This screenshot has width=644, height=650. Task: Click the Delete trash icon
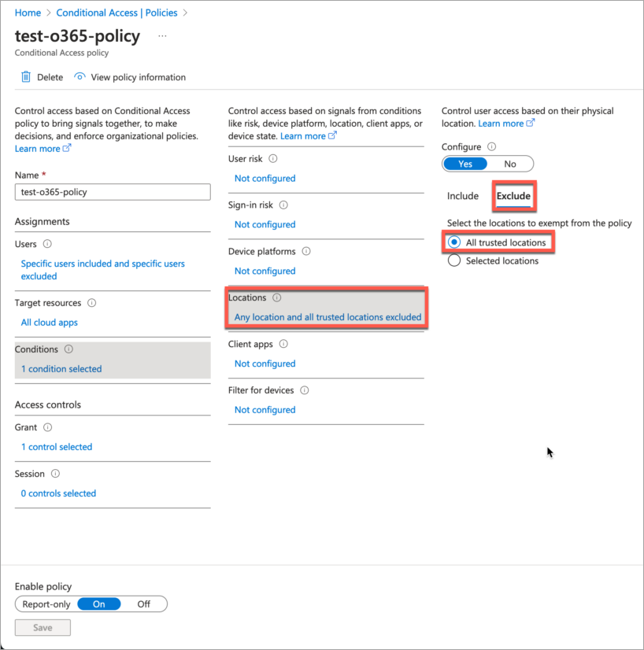[x=26, y=77]
